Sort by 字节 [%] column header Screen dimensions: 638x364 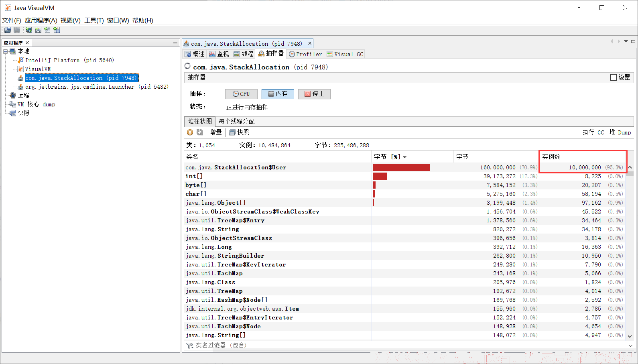coord(412,157)
